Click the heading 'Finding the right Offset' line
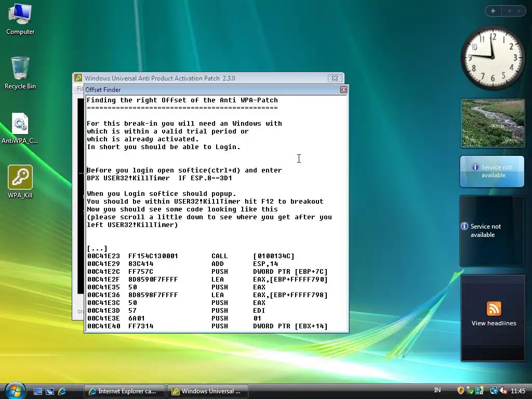 [182, 100]
